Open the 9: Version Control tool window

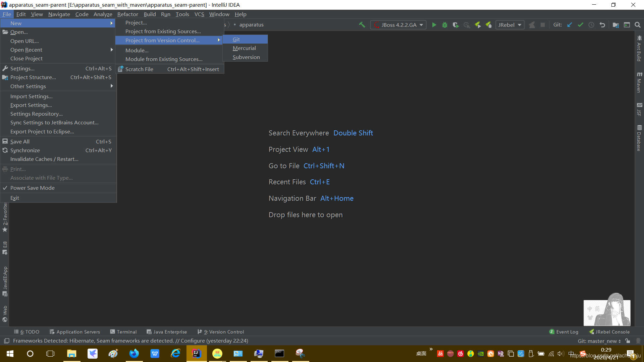point(221,332)
